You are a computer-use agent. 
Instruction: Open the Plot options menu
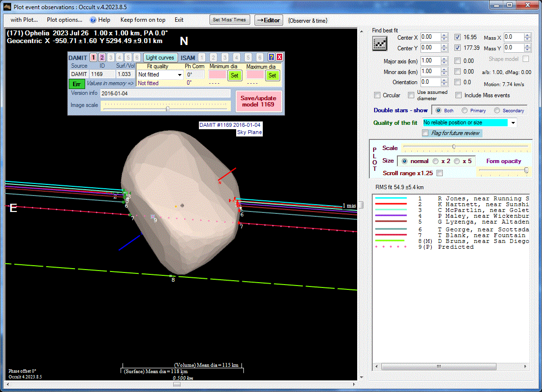click(x=64, y=20)
